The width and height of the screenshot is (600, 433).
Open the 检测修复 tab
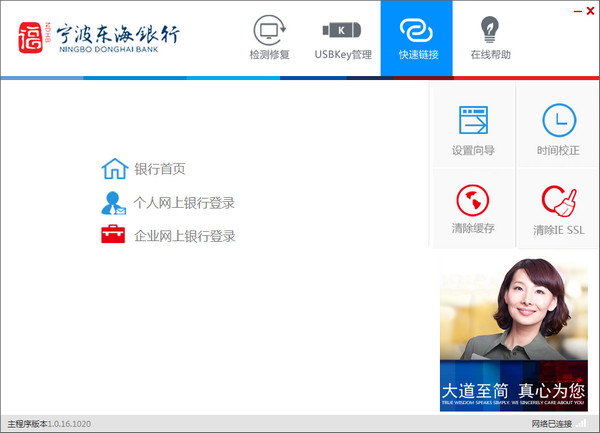pos(269,38)
